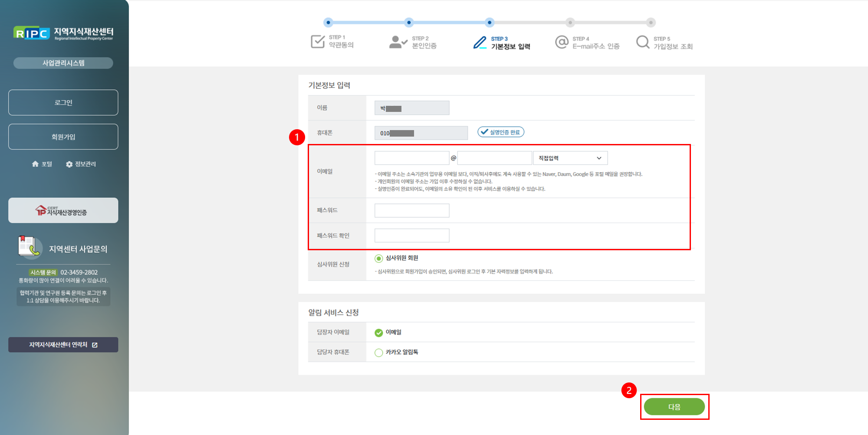The height and width of the screenshot is (435, 868).
Task: Open the 직접입력 email domain dropdown
Action: [x=570, y=158]
